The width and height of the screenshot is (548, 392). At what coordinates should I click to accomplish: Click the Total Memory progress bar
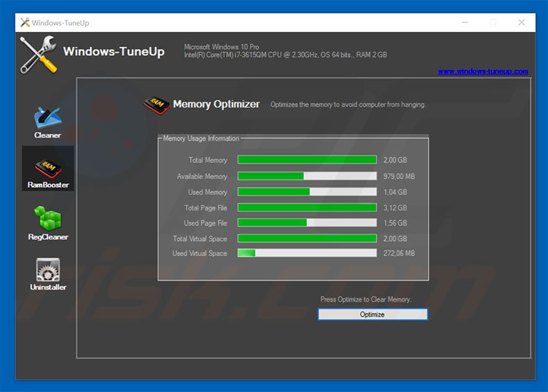point(307,160)
